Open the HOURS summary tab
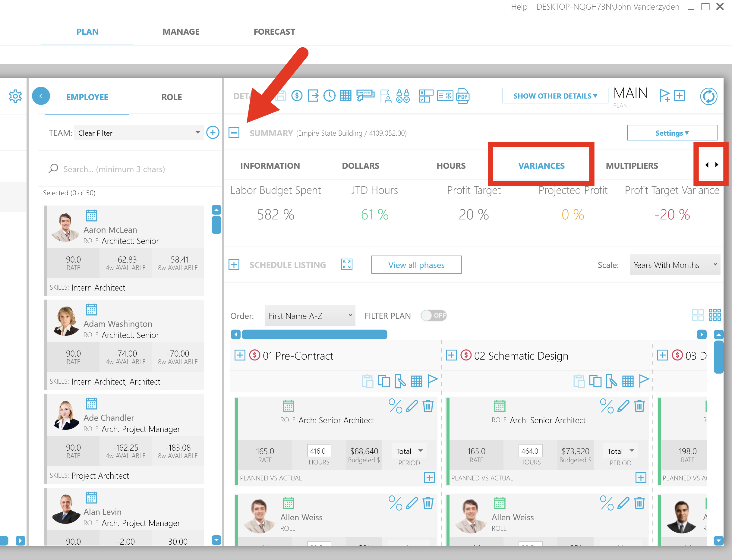The image size is (732, 560). click(451, 166)
